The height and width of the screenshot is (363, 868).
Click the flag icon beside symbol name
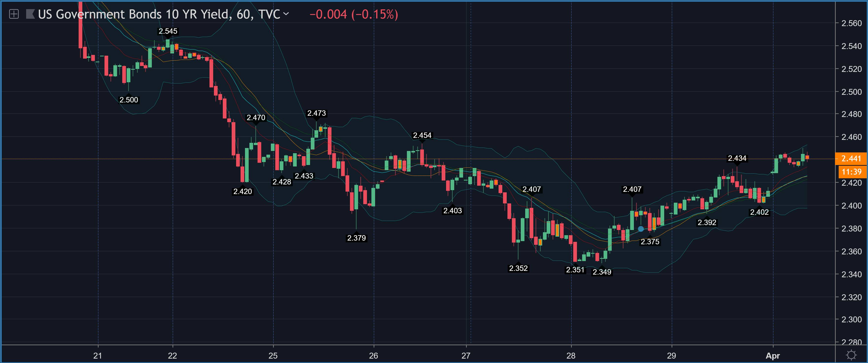point(30,14)
